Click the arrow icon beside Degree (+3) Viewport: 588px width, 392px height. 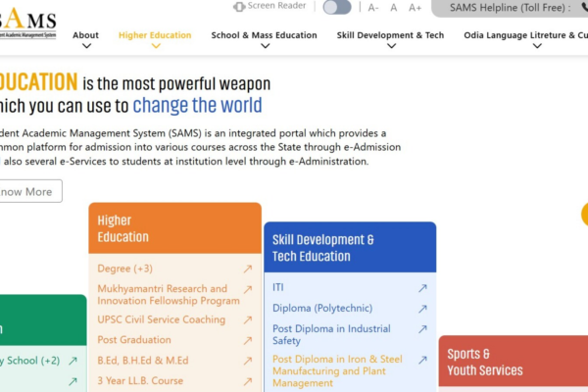(x=248, y=269)
